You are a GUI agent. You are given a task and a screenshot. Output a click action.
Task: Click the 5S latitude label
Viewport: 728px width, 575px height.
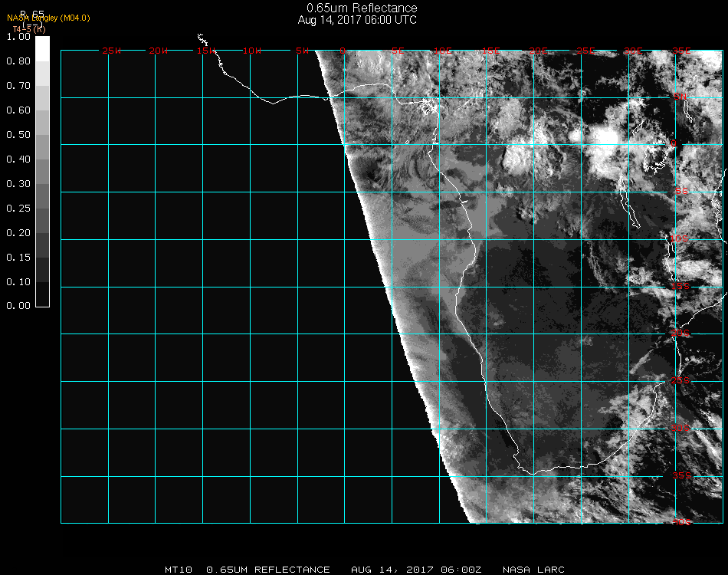point(681,192)
